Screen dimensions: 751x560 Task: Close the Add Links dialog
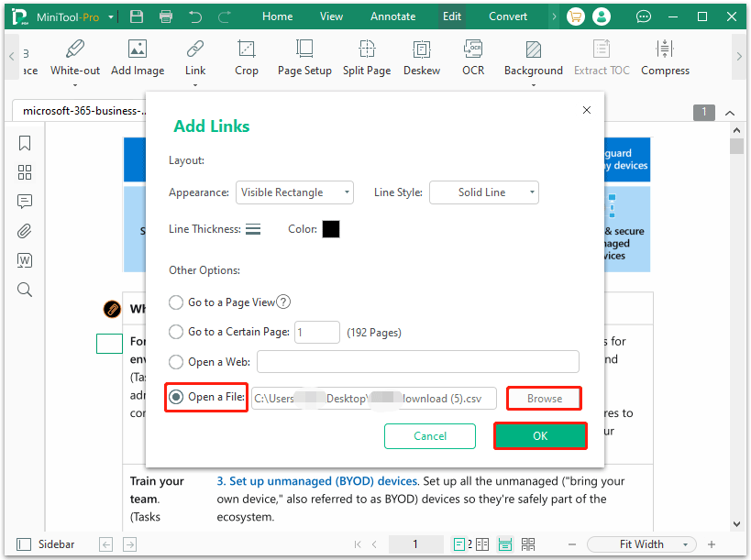pyautogui.click(x=587, y=110)
